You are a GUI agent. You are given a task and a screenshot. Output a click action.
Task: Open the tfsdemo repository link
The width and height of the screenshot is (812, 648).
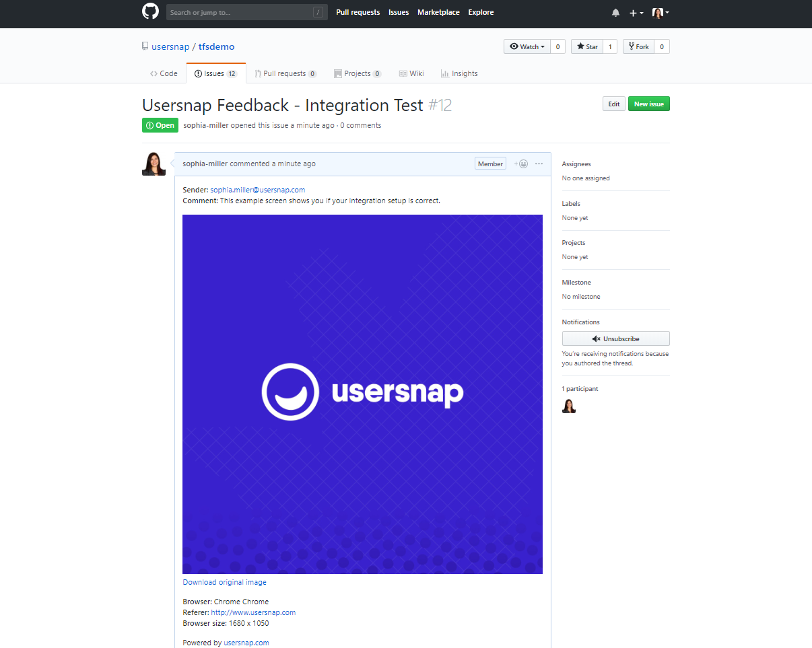(x=217, y=46)
